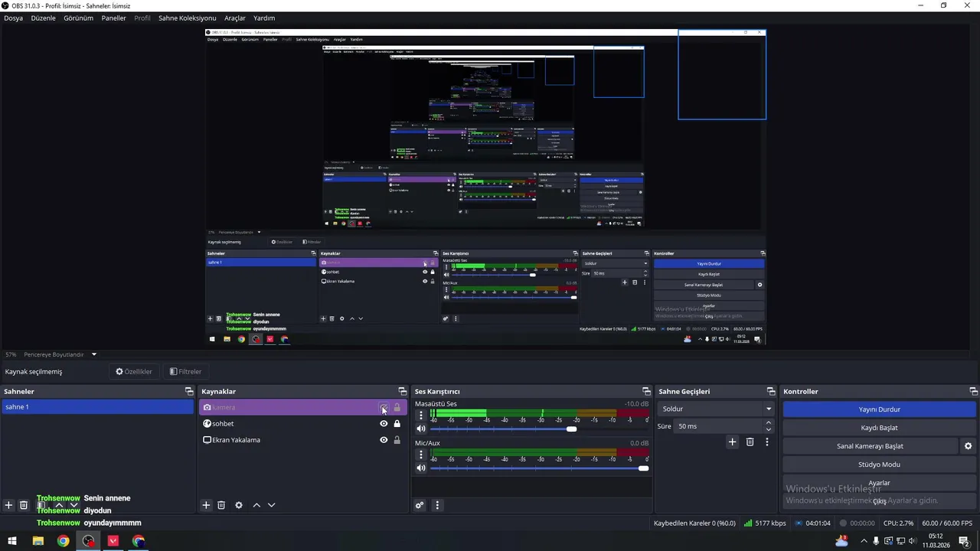Viewport: 980px width, 551px height.
Task: Open Görünüm menu
Action: [78, 18]
